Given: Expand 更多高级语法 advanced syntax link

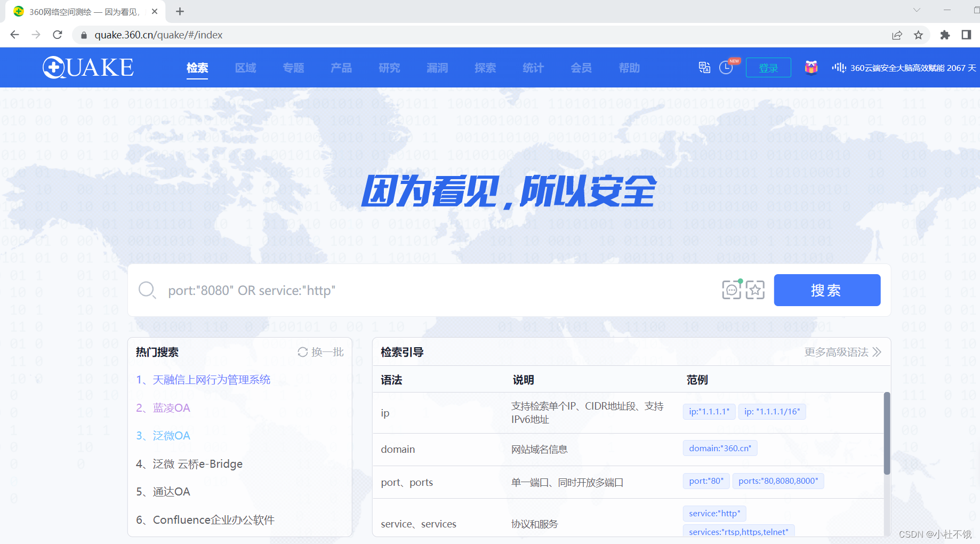Looking at the screenshot, I should pyautogui.click(x=842, y=352).
